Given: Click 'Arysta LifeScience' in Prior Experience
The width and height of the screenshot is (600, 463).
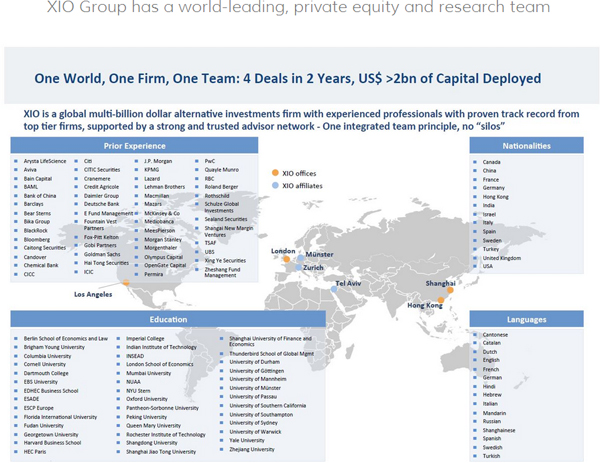Looking at the screenshot, I should (45, 161).
